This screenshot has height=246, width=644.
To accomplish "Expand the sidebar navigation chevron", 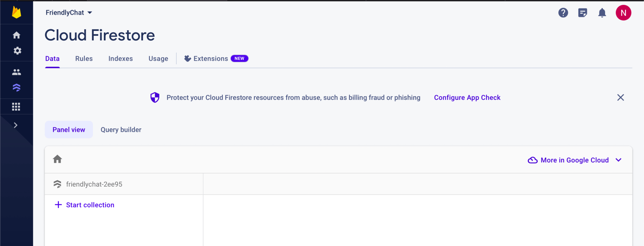I will click(x=15, y=125).
